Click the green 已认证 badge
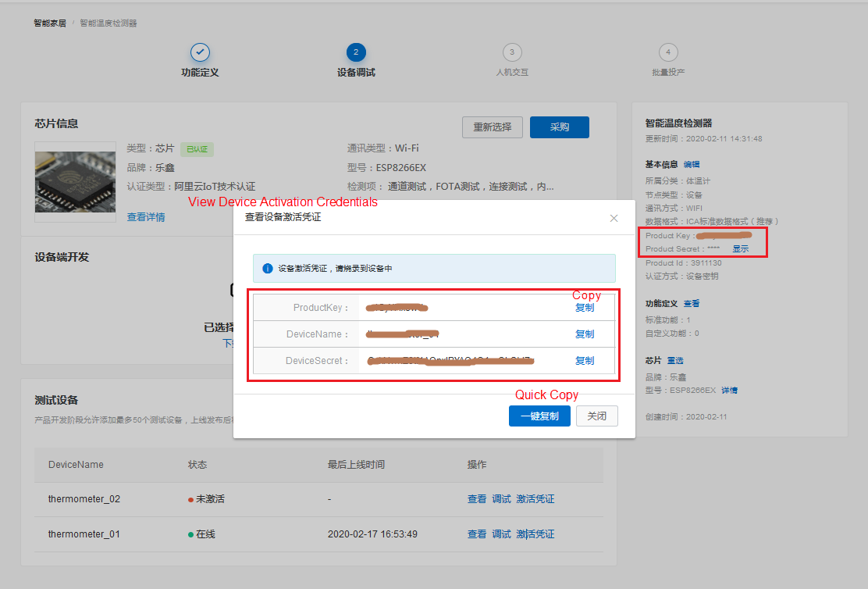 point(197,149)
